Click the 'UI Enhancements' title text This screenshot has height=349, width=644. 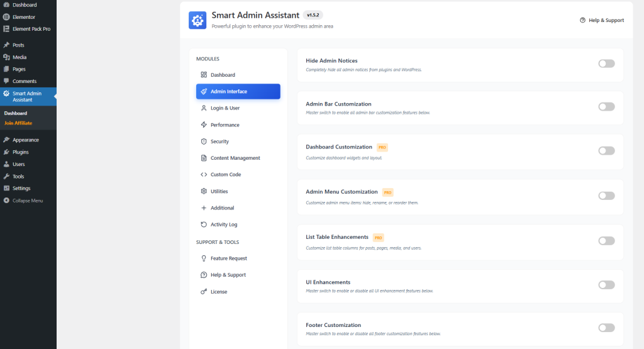click(328, 282)
